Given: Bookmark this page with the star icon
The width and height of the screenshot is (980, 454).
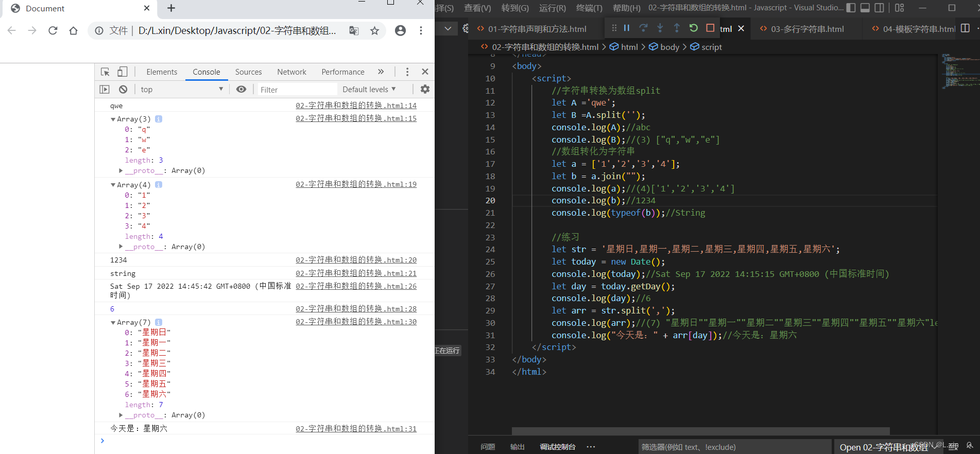Looking at the screenshot, I should [x=374, y=31].
